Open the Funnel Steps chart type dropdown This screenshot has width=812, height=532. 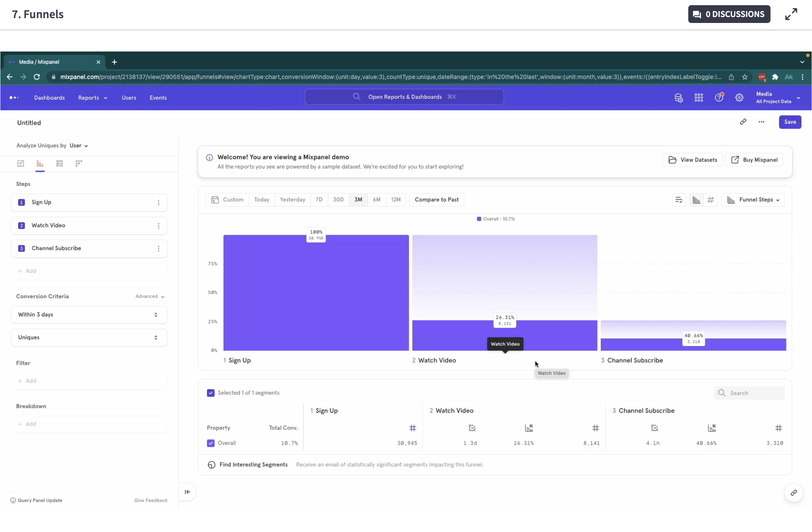click(753, 200)
